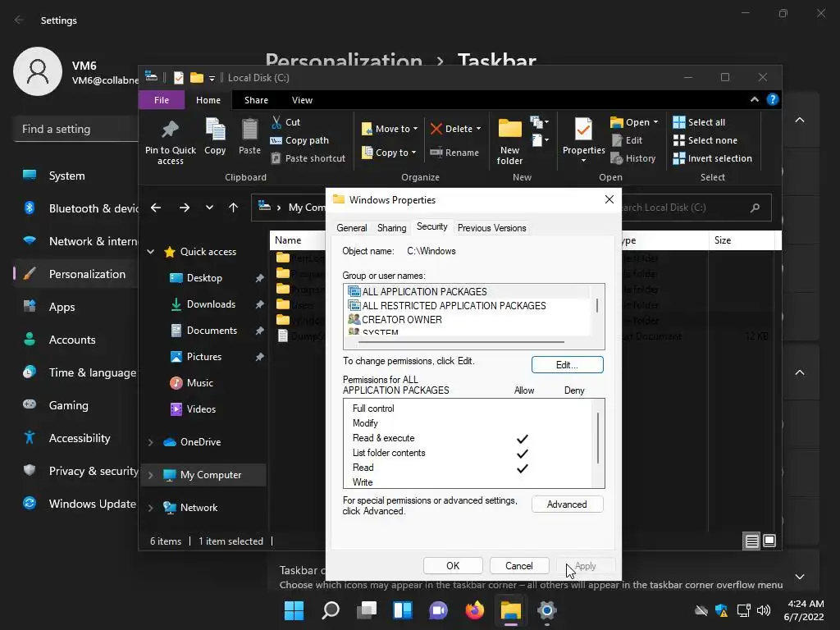Click the Search Local Disk field
The height and width of the screenshot is (630, 840).
coord(696,208)
